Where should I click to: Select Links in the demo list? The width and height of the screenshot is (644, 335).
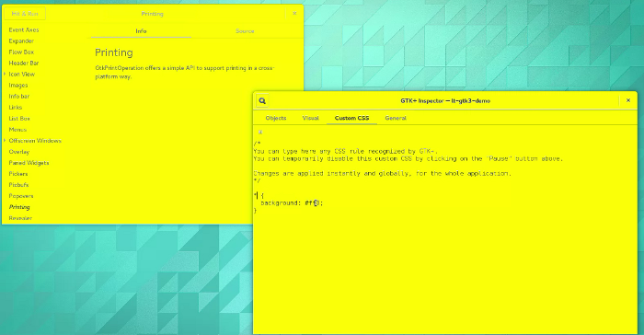click(16, 108)
